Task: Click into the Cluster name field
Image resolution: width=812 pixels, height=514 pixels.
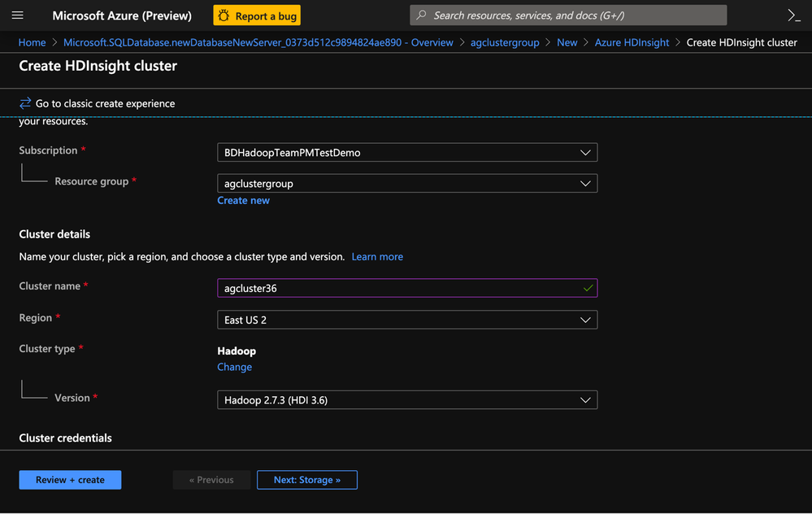Action: pos(398,288)
